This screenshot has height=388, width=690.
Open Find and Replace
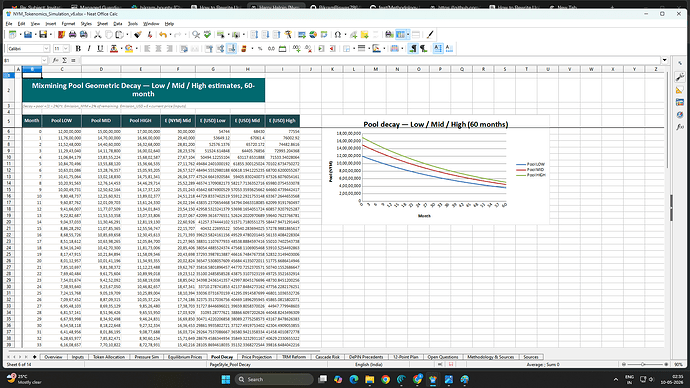[196, 34]
